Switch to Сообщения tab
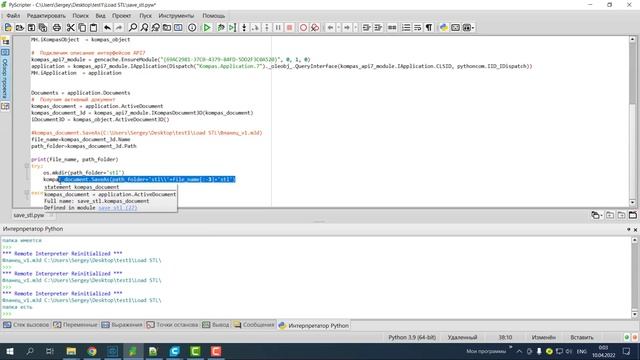The height and width of the screenshot is (360, 640). pos(254,325)
